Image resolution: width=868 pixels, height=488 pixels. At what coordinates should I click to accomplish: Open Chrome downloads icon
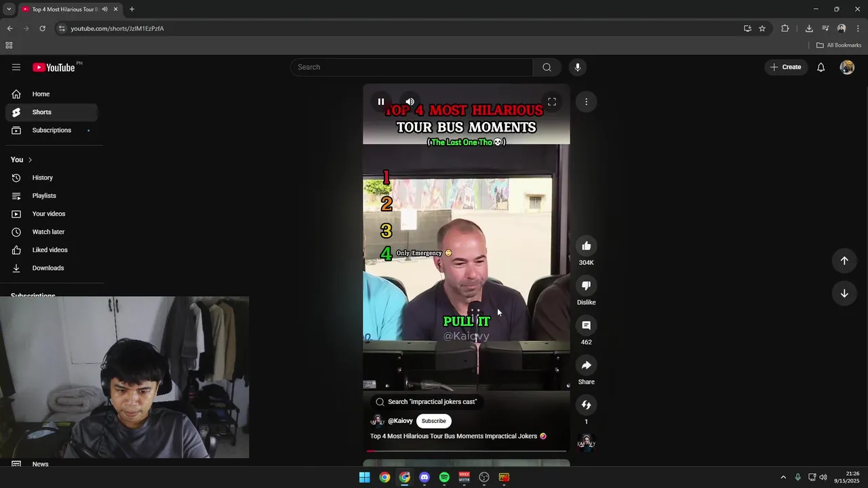click(x=809, y=28)
